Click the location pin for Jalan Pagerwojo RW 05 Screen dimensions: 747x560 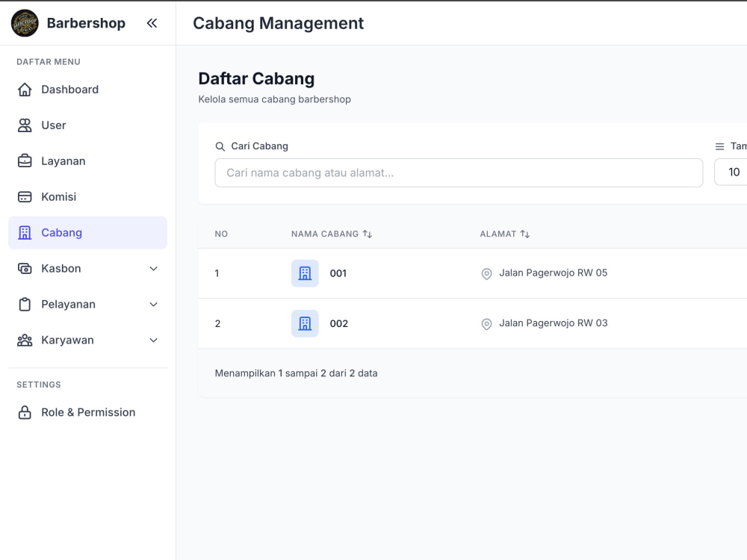[x=486, y=274]
